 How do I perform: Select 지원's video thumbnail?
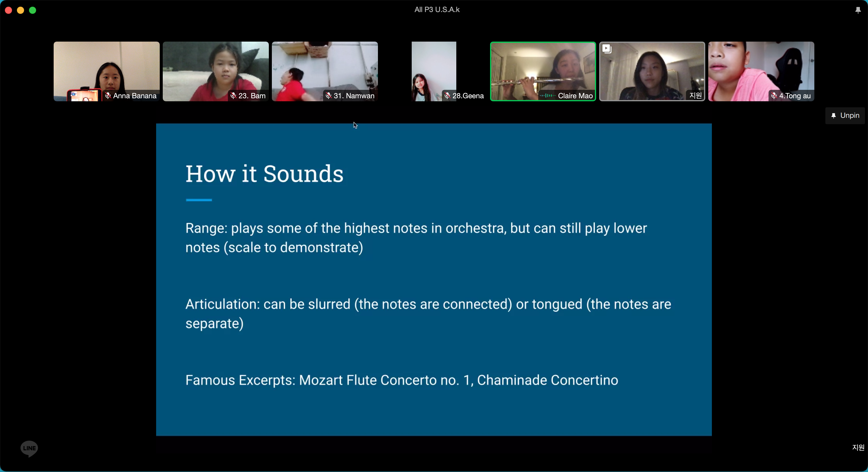[652, 71]
